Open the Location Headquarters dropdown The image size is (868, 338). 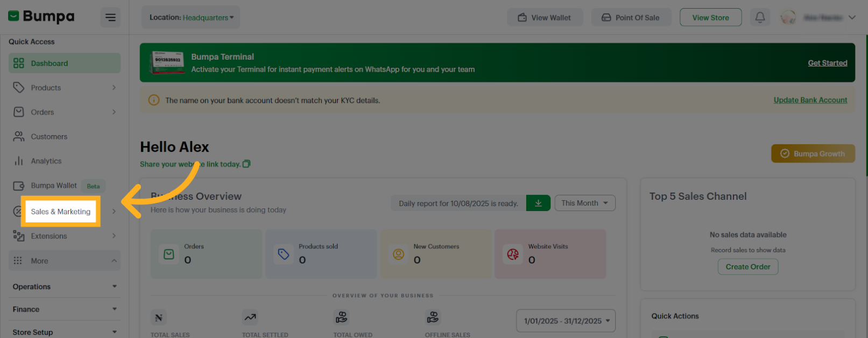coord(191,17)
